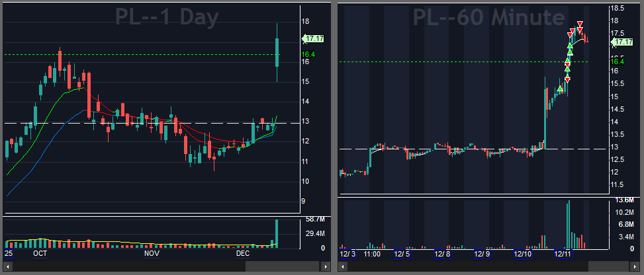Select the lowest green buy triangle near 15.3
644x275 pixels.
pyautogui.click(x=560, y=89)
